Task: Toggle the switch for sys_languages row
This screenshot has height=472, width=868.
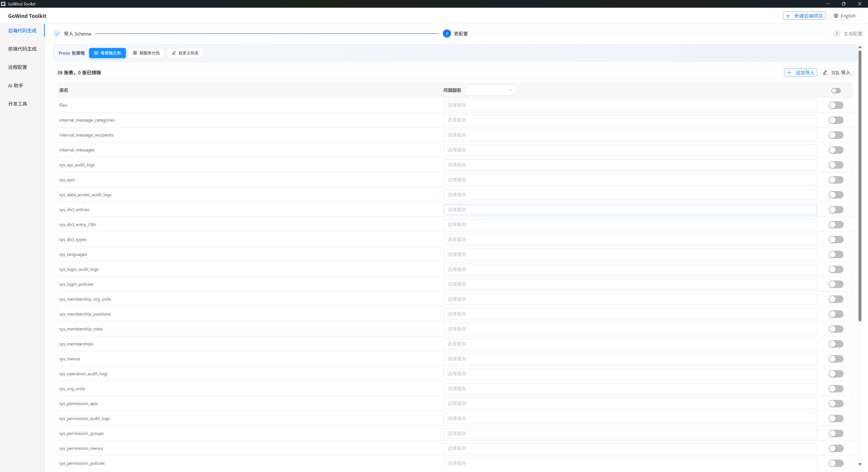Action: 836,254
